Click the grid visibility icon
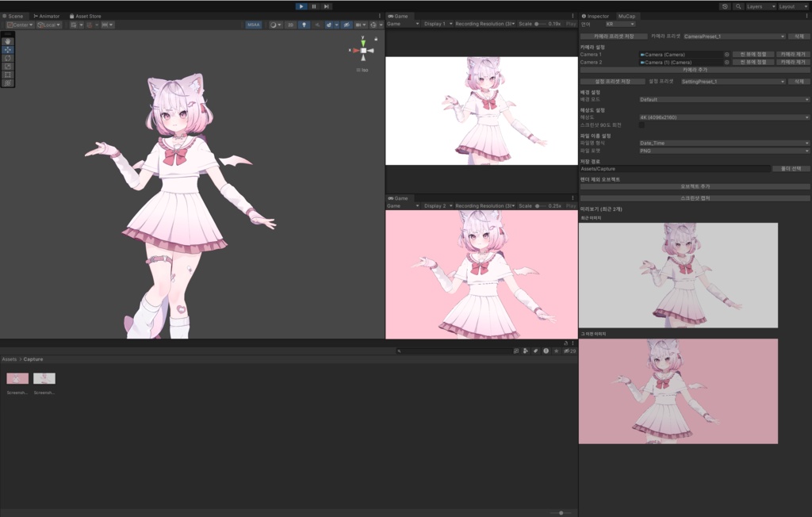This screenshot has height=517, width=812. (x=74, y=25)
